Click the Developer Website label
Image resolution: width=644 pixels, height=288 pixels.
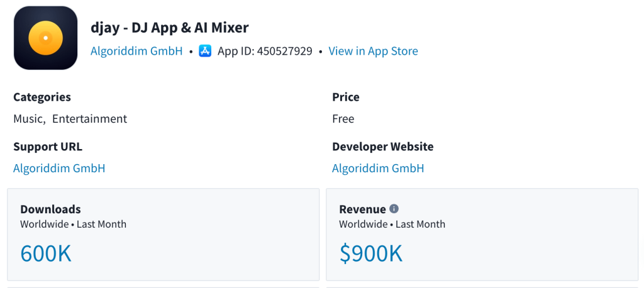(x=382, y=147)
